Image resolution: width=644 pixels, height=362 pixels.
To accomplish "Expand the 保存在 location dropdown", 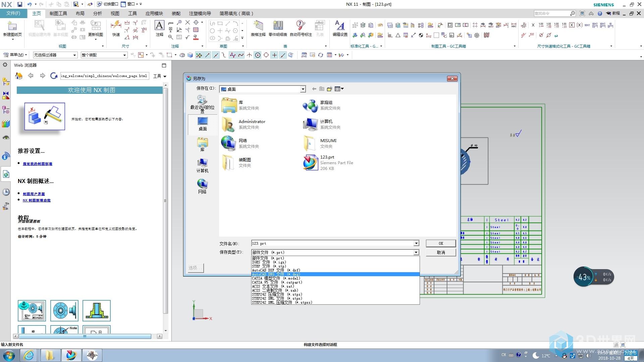I will click(x=303, y=89).
